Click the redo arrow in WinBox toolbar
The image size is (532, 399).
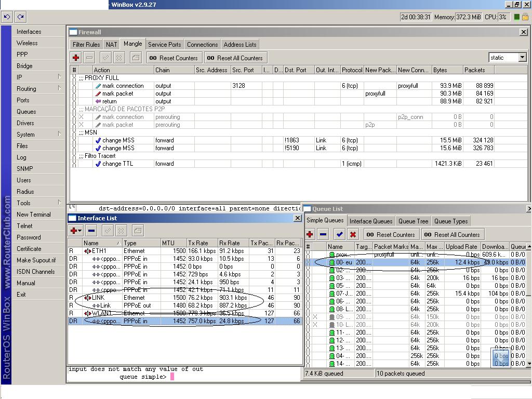(20, 17)
